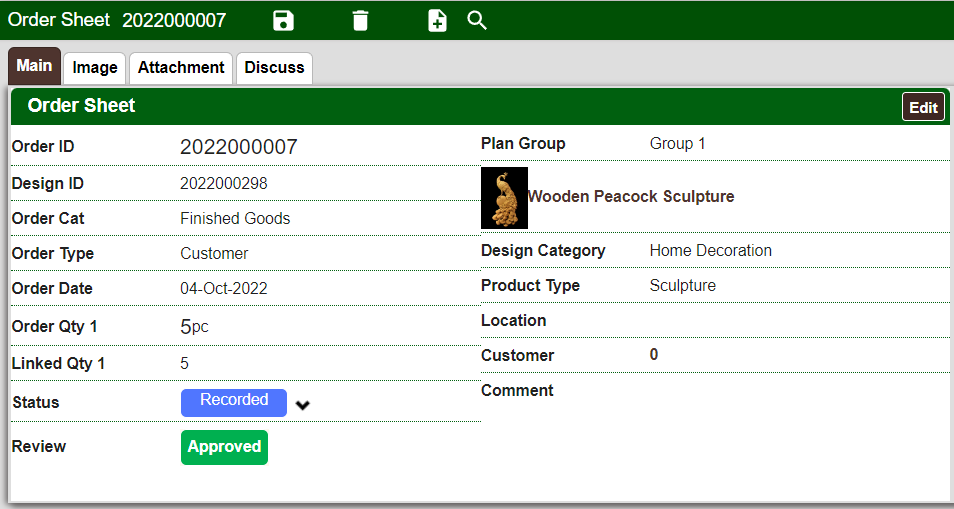Click the Order Date 04-Oct-2022 value
The image size is (954, 509).
click(x=224, y=289)
